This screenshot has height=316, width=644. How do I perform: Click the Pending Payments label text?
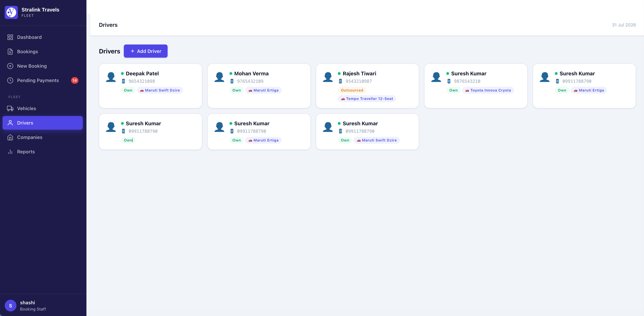[38, 80]
